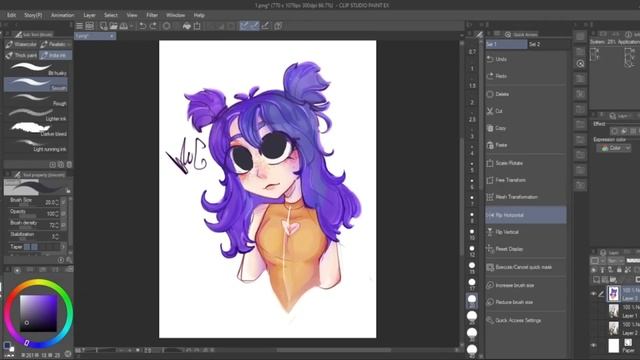Open the Animation menu

[62, 15]
